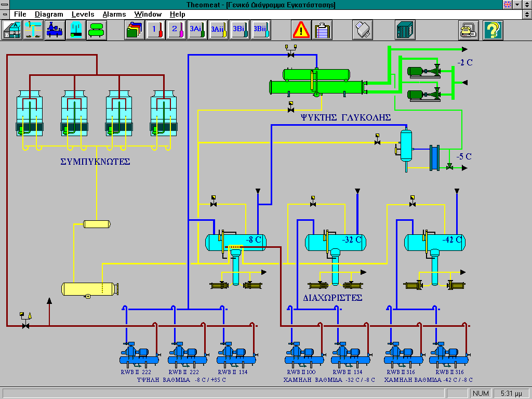
Task: Open the colored folders toolbar icon
Action: point(135,30)
